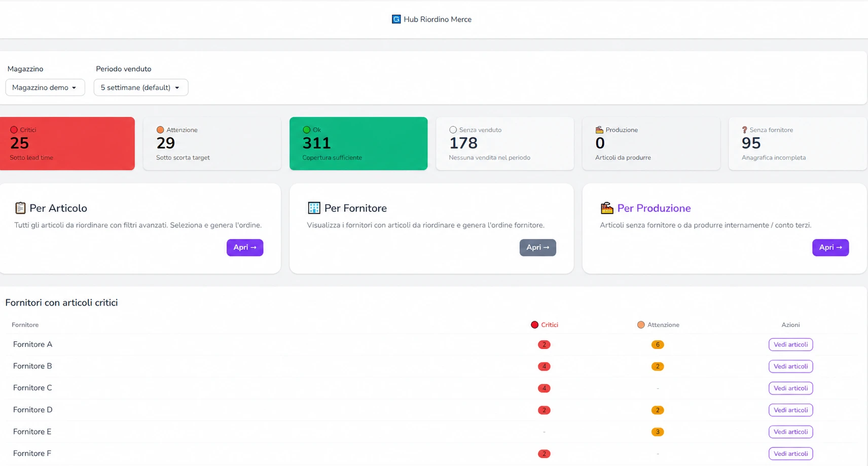View articles for Fornitore E

(790, 432)
